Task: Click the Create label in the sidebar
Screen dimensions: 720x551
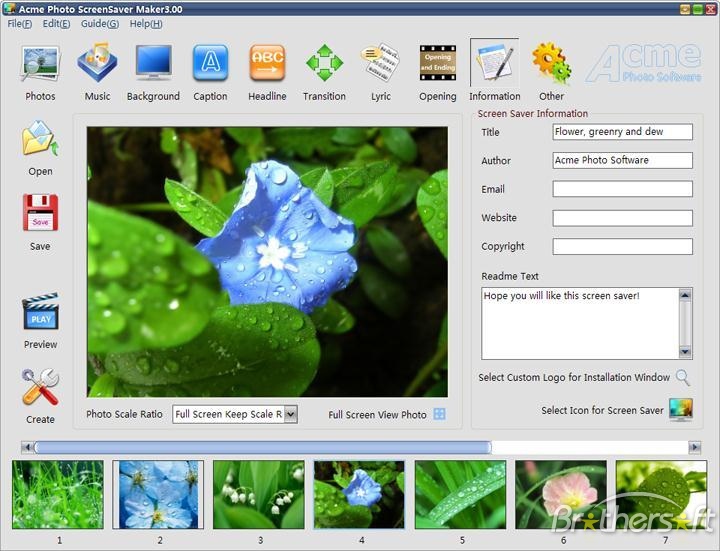Action: (40, 419)
